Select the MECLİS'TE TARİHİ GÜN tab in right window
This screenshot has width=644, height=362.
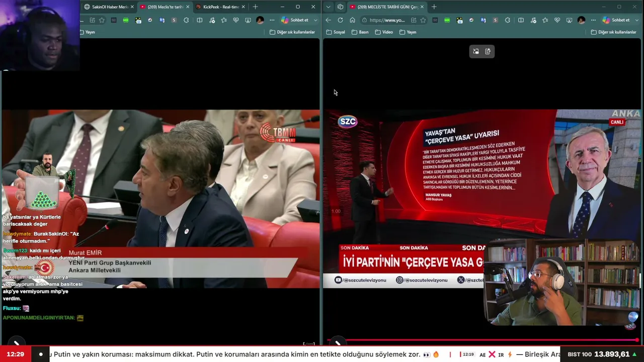pos(386,7)
